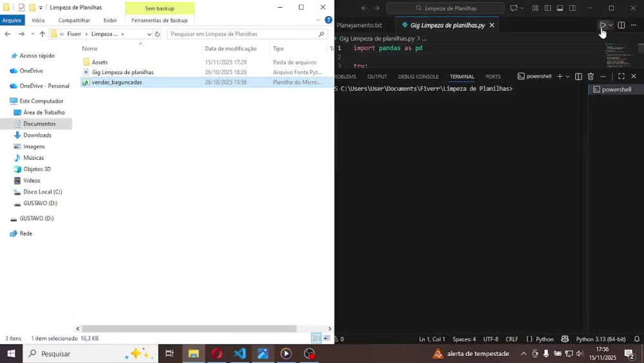
Task: Change the CRLF line ending setting
Action: point(512,339)
